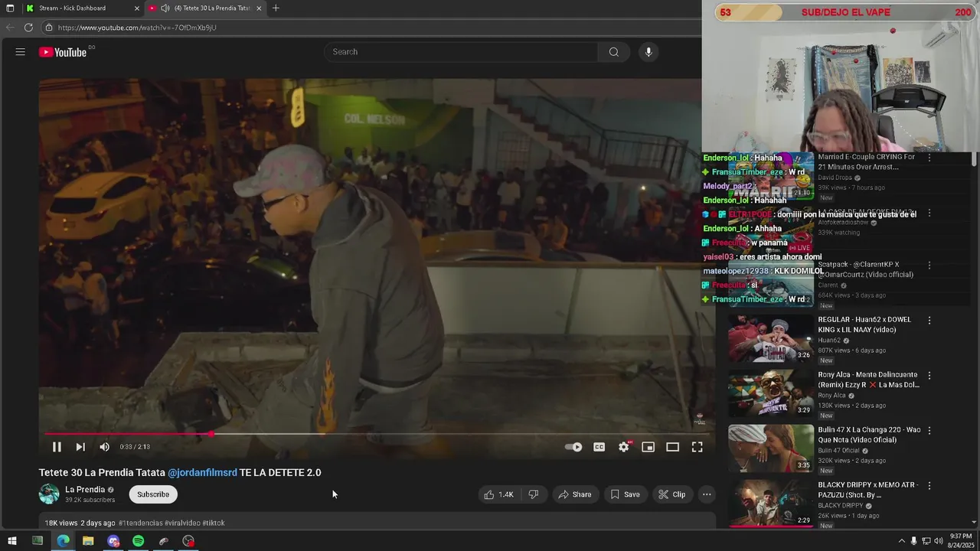Viewport: 980px width, 551px height.
Task: Enable miniplayer mode
Action: pyautogui.click(x=648, y=447)
